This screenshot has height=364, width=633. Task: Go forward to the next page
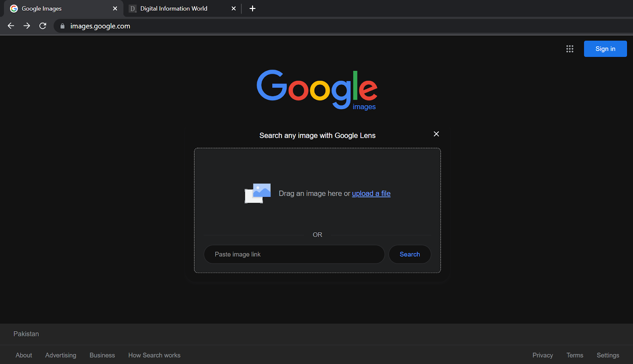tap(27, 26)
